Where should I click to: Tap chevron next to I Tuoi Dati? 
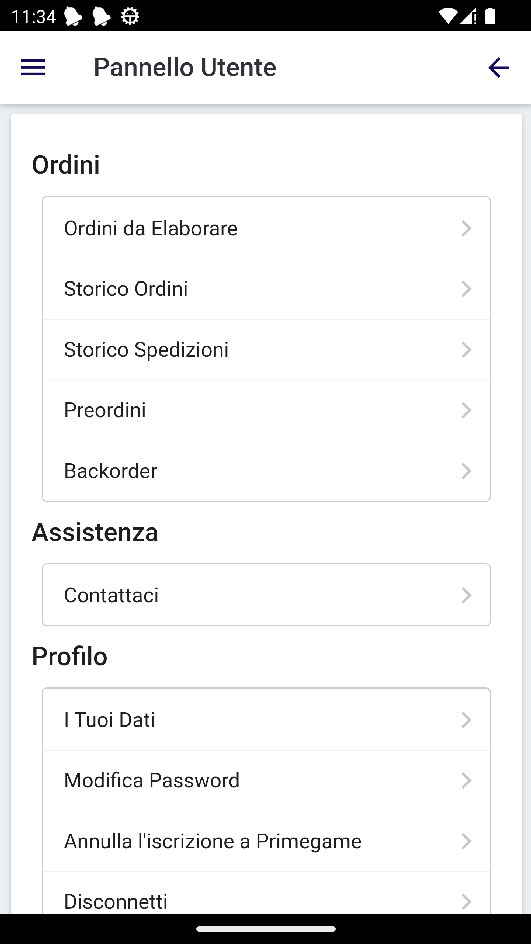466,720
